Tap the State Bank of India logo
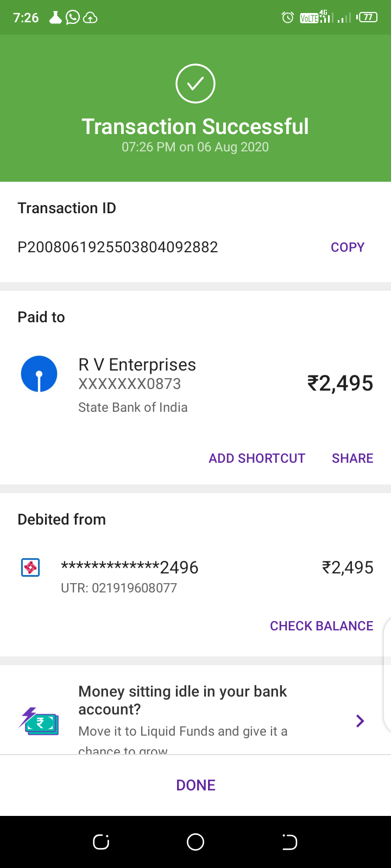391x868 pixels. pyautogui.click(x=39, y=374)
